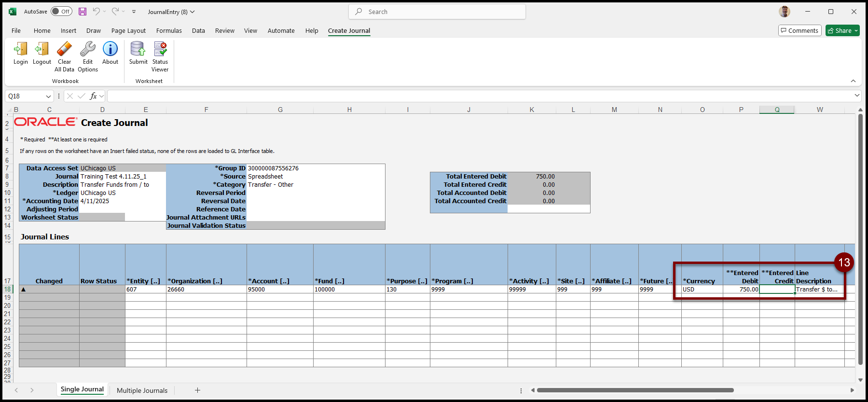The image size is (868, 402).
Task: Toggle the AutoSave switch
Action: pyautogui.click(x=61, y=12)
